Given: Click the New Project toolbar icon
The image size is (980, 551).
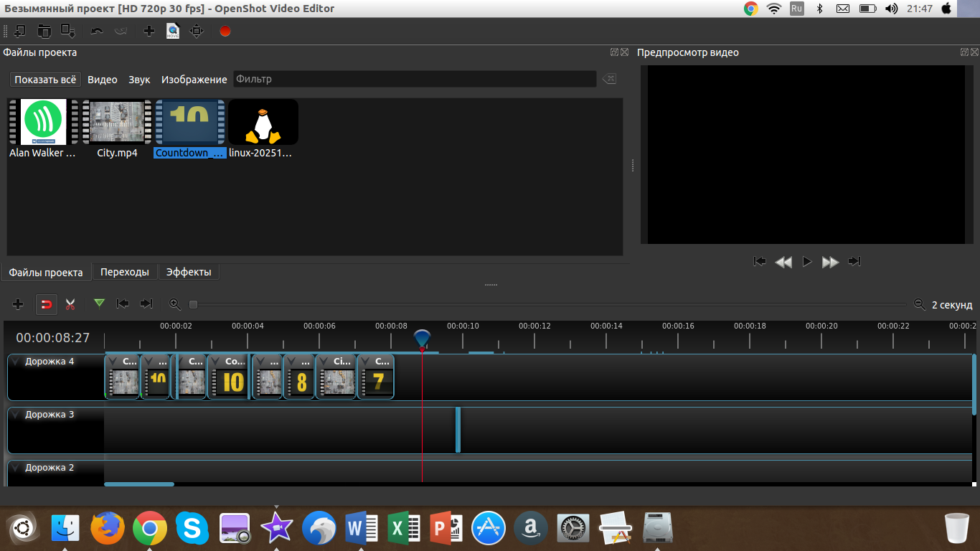Looking at the screenshot, I should [20, 31].
